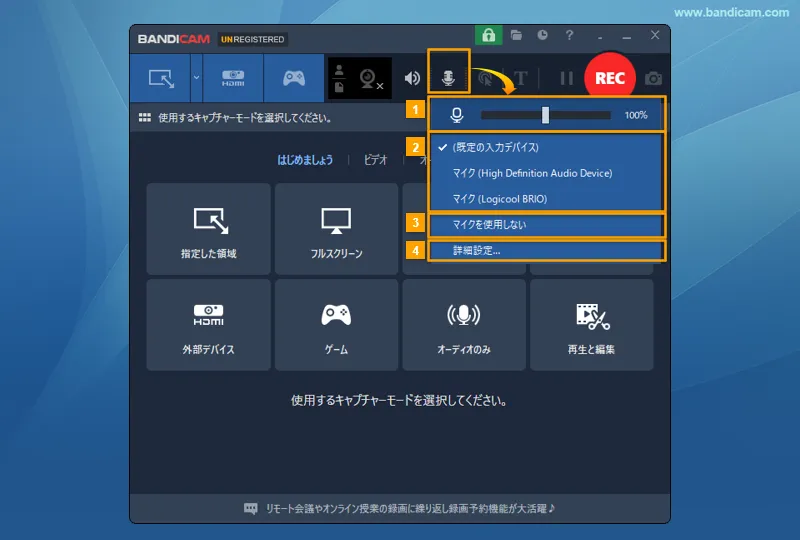Select the default input device (既定の入力デバイス)
This screenshot has height=540, width=800.
point(546,147)
